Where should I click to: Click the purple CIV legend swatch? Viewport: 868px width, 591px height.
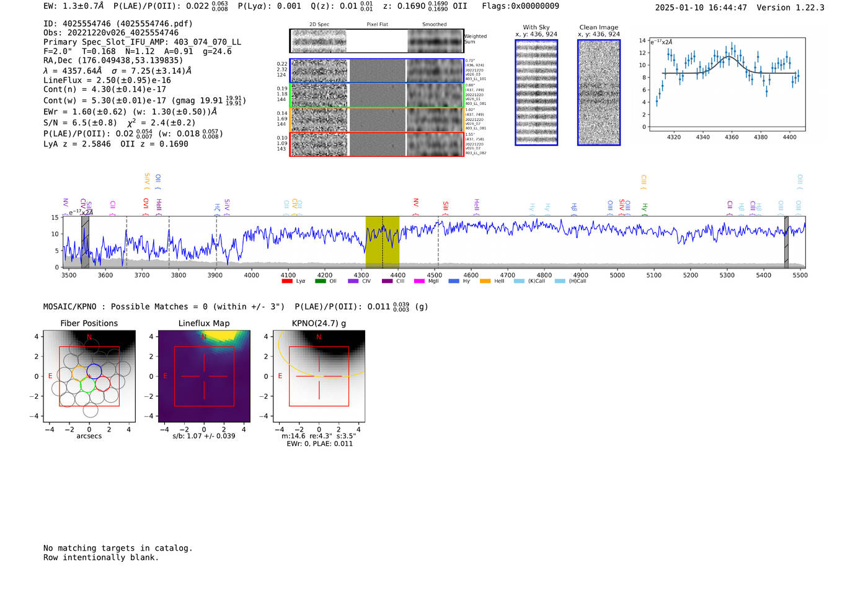click(353, 281)
